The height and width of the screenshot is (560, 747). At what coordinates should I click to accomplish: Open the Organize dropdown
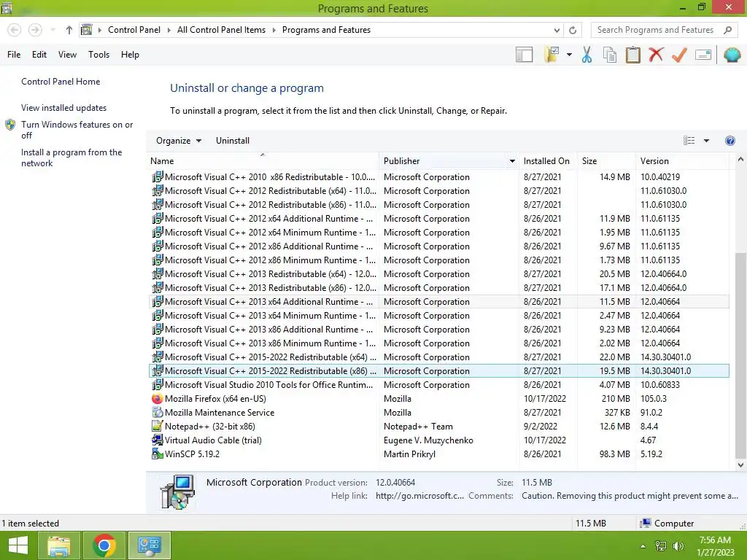click(x=179, y=141)
